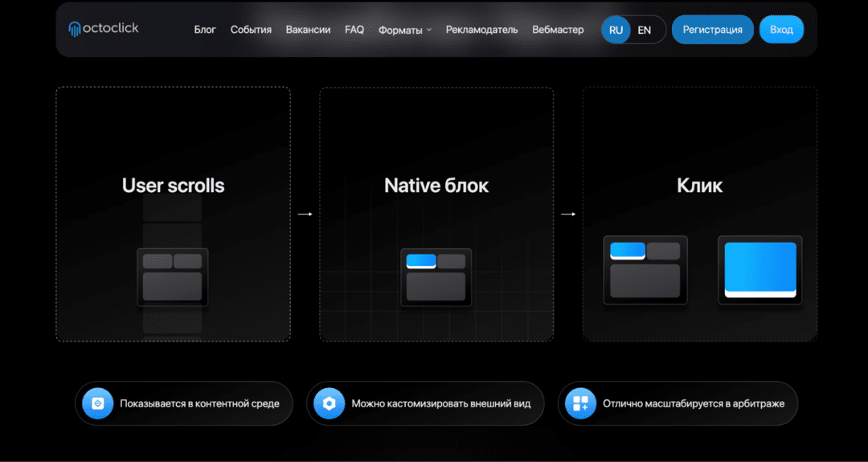868x462 pixels.
Task: Click the gray block illustration under User scrolls
Action: pyautogui.click(x=172, y=277)
